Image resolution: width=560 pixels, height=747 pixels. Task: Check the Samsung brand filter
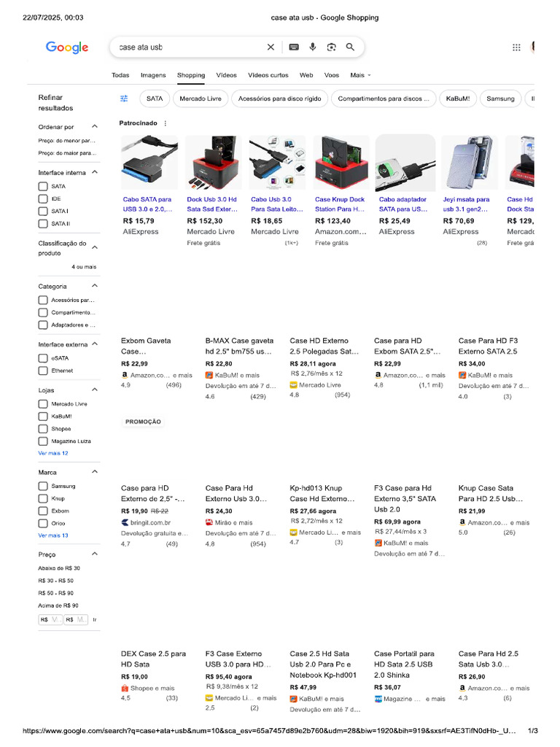coord(43,486)
